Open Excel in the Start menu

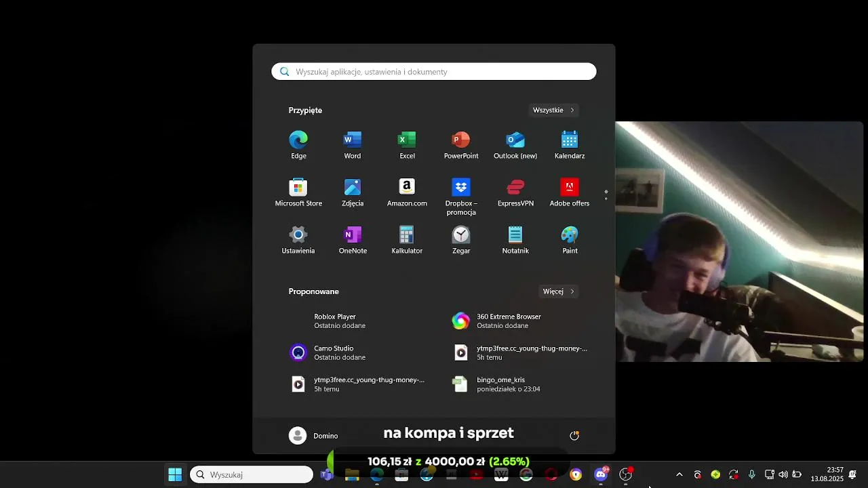(407, 145)
